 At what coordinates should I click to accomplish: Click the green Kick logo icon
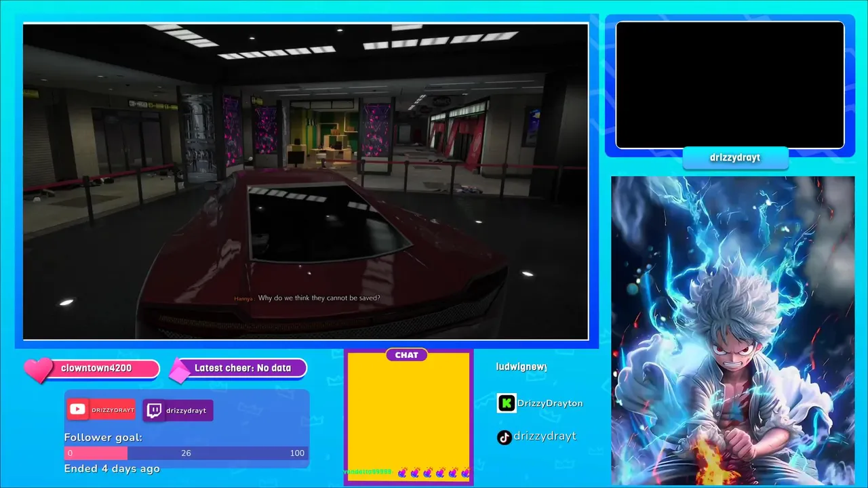507,403
